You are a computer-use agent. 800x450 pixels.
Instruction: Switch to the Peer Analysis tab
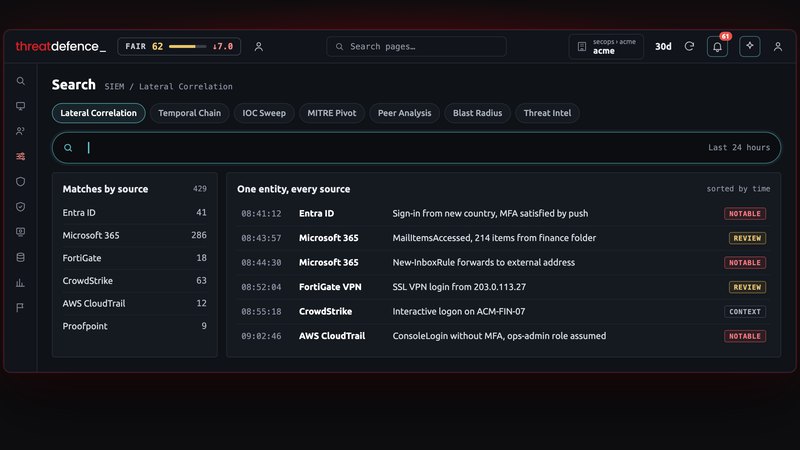(405, 113)
